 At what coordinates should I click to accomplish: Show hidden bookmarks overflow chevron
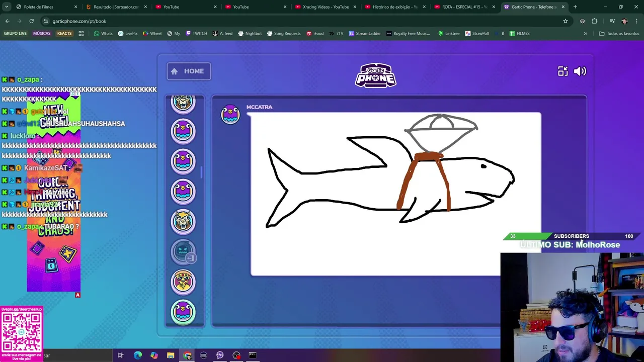coord(585,34)
